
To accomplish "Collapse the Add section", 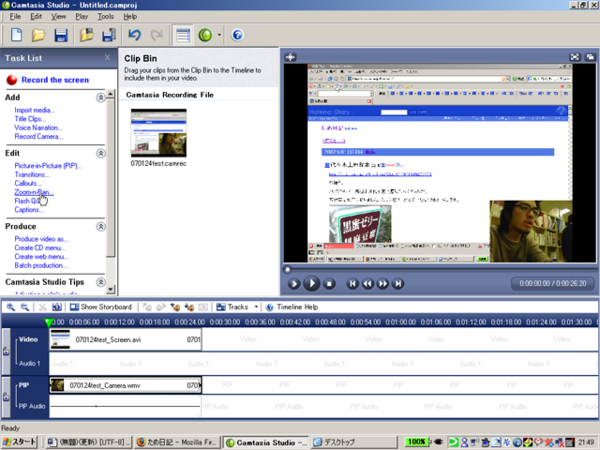I will 101,98.
